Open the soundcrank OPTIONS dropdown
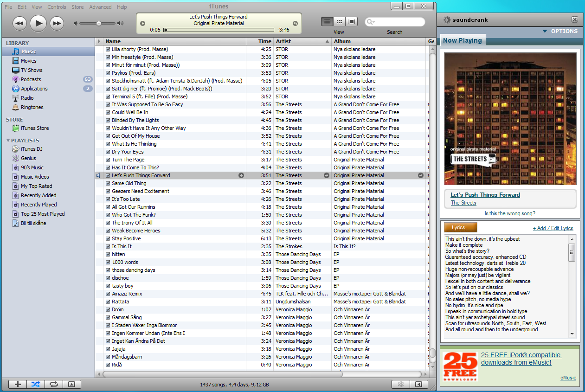 (560, 31)
